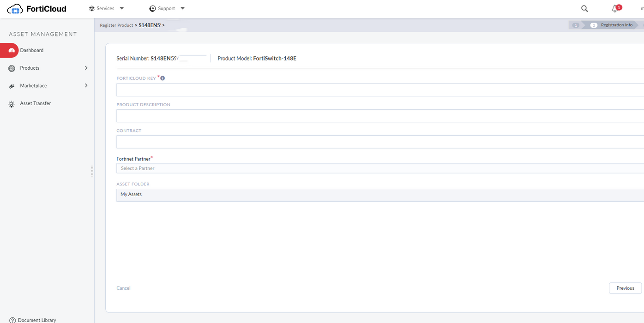Click the Register Product breadcrumb
The width and height of the screenshot is (644, 323).
[116, 25]
